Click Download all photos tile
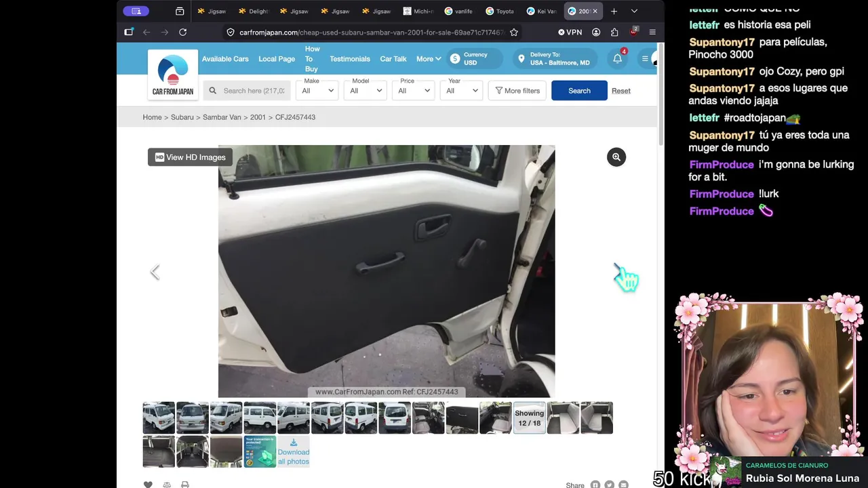Viewport: 868px width, 488px height. click(x=294, y=452)
